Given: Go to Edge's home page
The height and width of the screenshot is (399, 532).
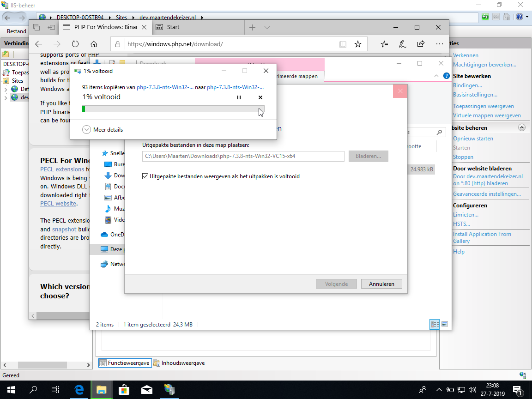Looking at the screenshot, I should coord(94,44).
